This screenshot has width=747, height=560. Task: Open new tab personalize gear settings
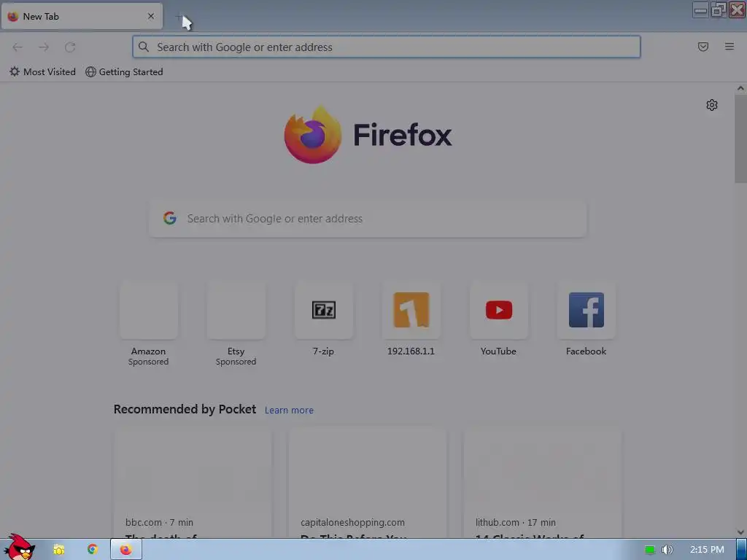712,105
